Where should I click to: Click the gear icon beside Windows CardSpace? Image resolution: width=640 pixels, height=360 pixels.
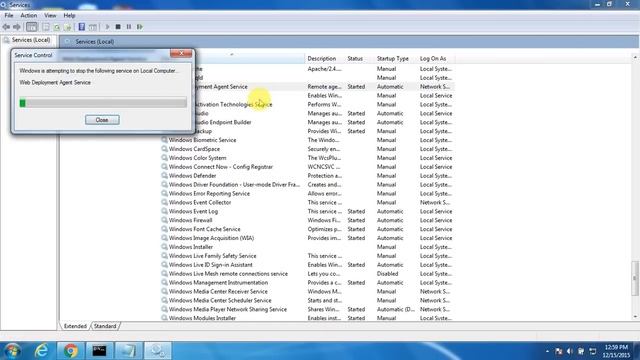coord(164,149)
